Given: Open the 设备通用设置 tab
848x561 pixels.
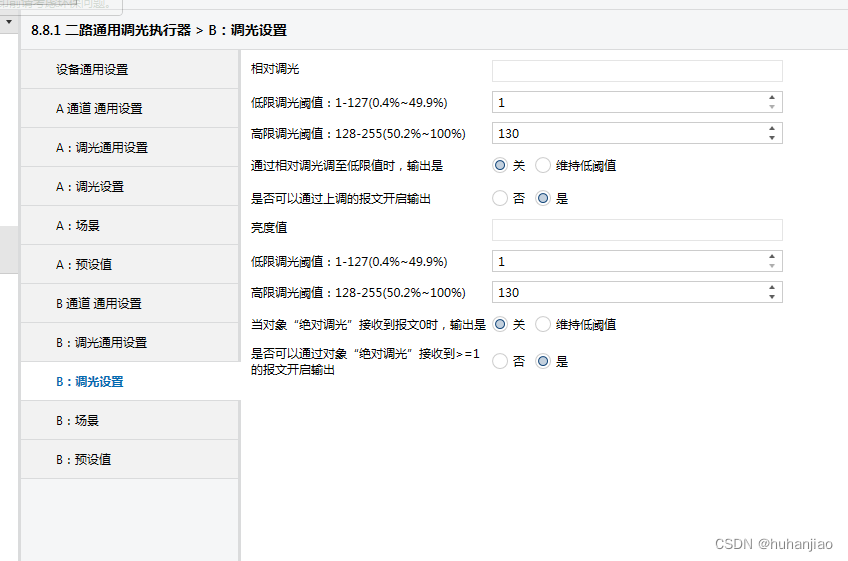Looking at the screenshot, I should pos(92,70).
